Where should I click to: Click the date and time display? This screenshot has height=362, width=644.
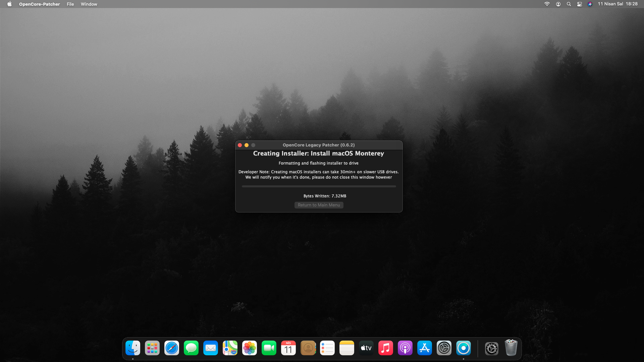pos(618,4)
